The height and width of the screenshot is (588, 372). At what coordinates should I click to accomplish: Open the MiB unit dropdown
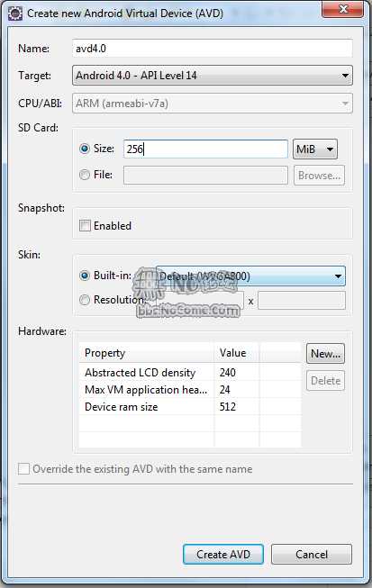tap(315, 149)
